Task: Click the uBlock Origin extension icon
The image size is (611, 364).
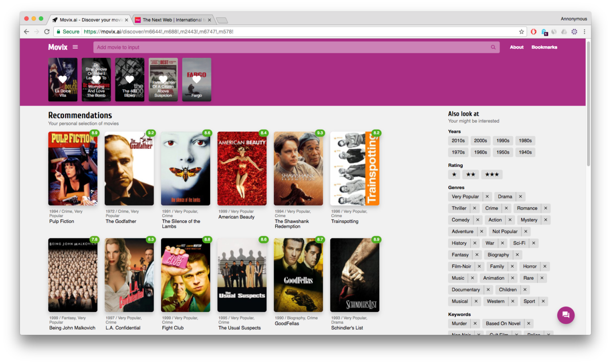Action: [x=533, y=32]
